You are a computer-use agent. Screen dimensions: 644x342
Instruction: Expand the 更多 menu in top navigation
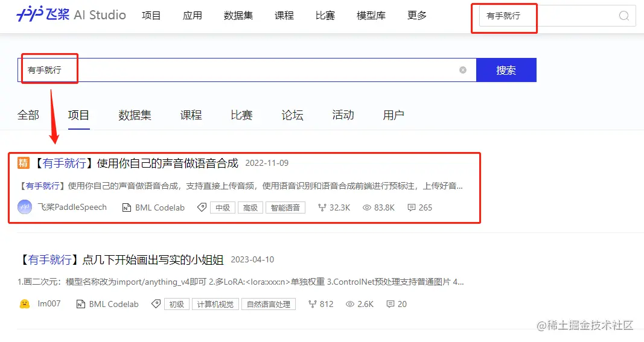417,16
